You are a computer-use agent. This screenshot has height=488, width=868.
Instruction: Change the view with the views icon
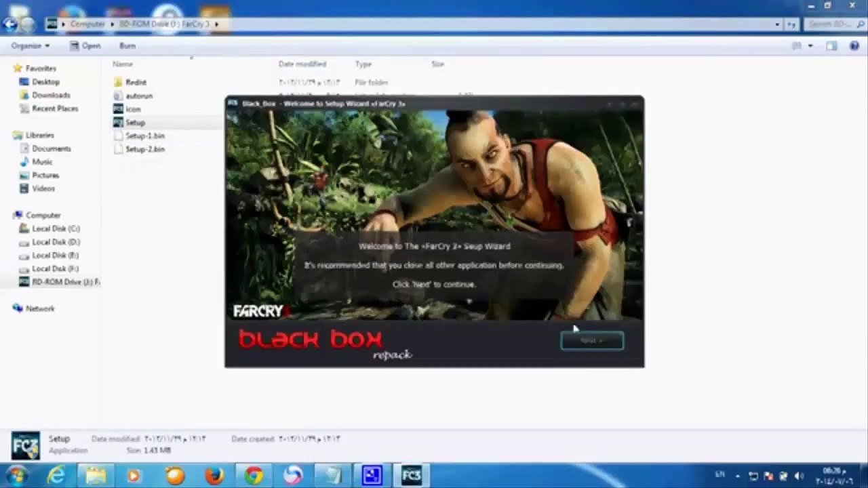pos(797,45)
